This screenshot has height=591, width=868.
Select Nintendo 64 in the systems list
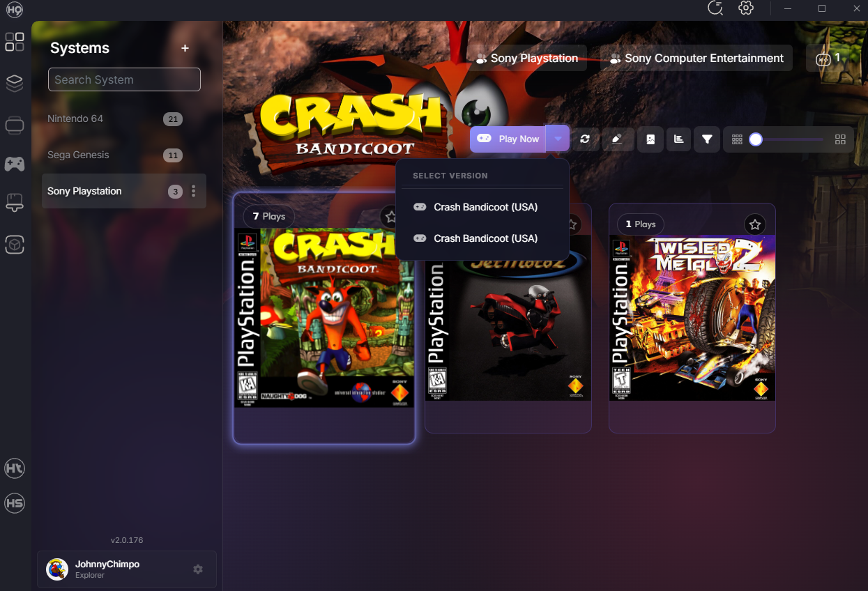coord(75,118)
